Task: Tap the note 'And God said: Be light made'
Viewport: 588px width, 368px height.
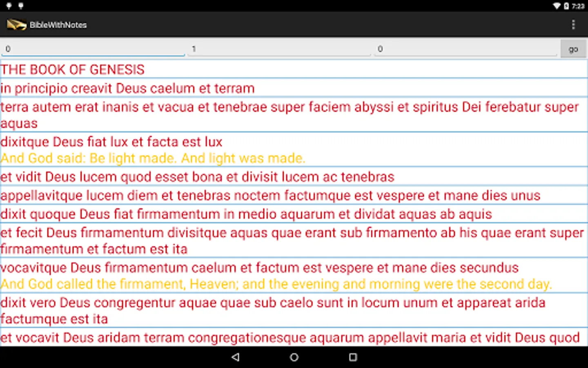Action: (x=153, y=158)
